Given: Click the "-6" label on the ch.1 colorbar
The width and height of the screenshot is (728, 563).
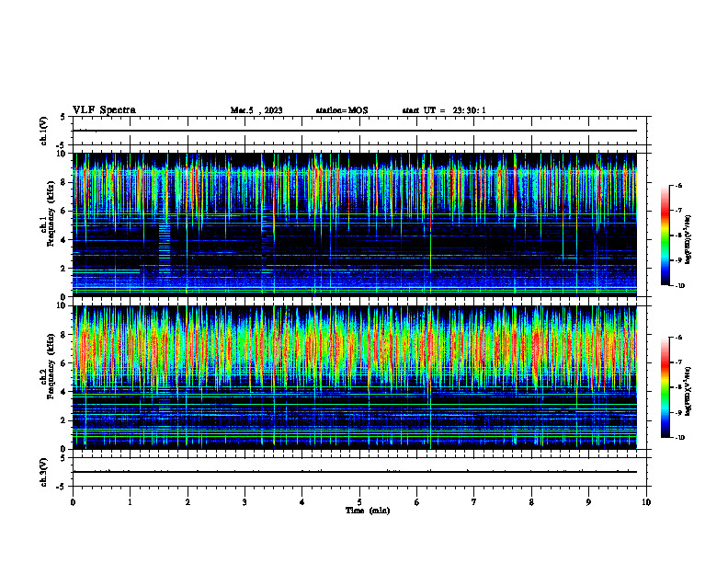Looking at the screenshot, I should [678, 185].
